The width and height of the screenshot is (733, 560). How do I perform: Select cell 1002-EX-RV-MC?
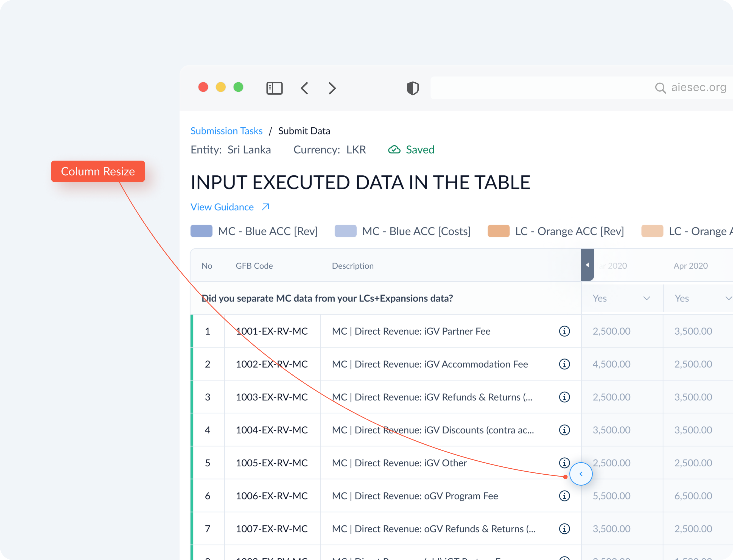(x=272, y=364)
